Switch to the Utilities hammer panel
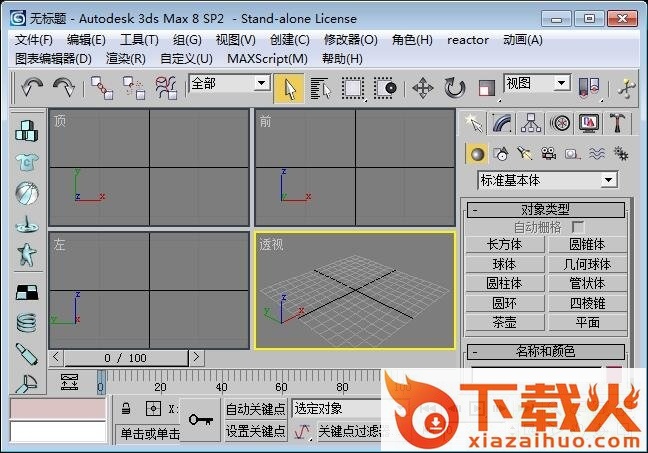Viewport: 648px width, 453px height. (x=619, y=122)
